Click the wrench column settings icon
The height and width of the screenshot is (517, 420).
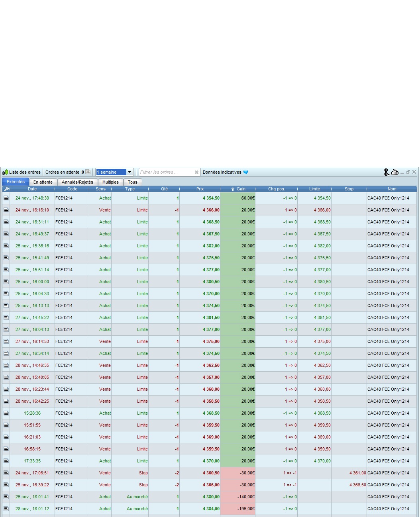click(x=6, y=189)
